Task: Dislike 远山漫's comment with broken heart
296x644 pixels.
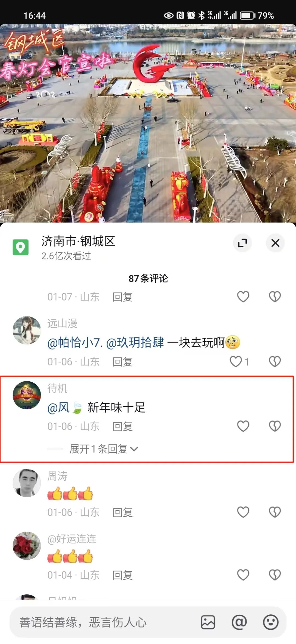Action: click(275, 361)
